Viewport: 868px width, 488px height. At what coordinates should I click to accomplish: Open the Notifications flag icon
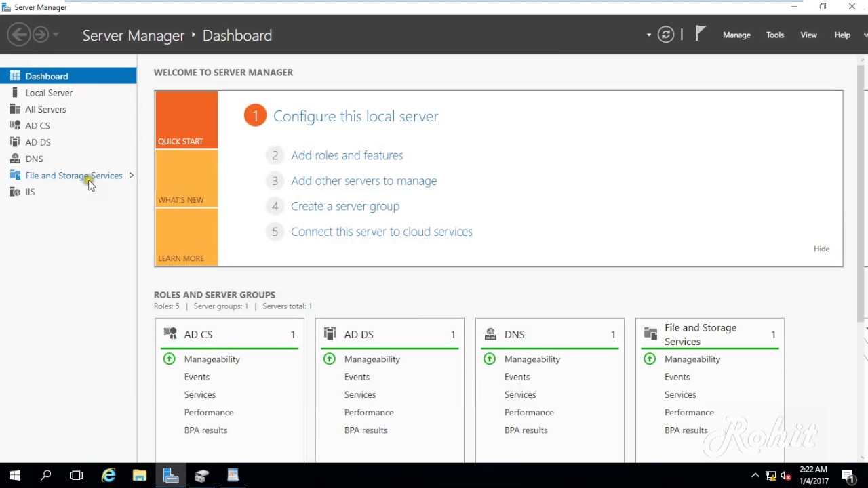coord(701,34)
